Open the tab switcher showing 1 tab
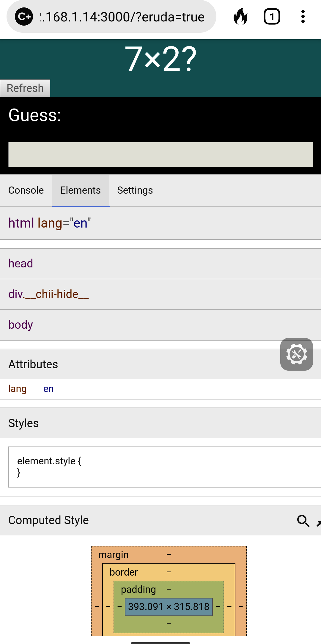This screenshot has height=644, width=321. coord(272,17)
